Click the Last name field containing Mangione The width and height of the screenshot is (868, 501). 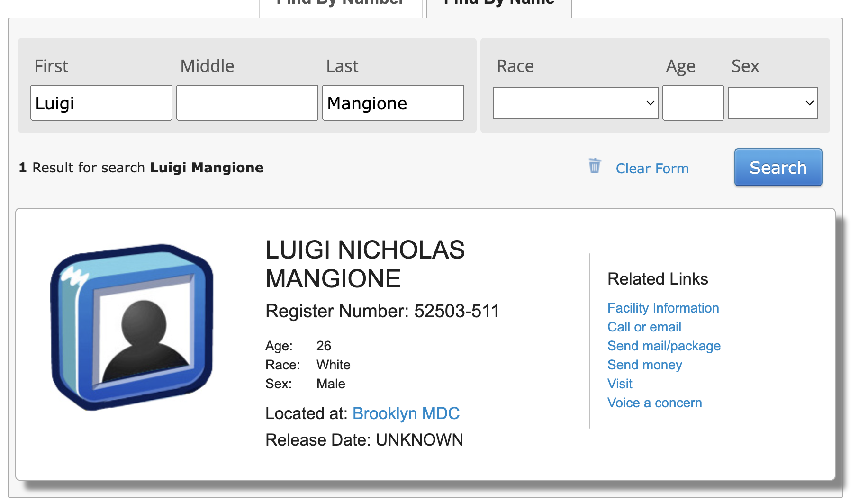pos(393,103)
